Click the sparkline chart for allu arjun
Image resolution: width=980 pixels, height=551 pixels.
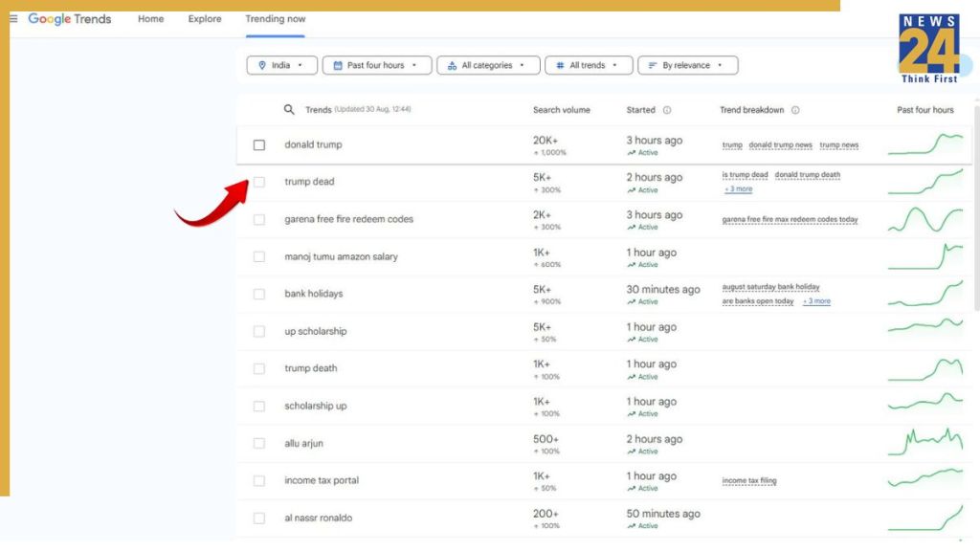coord(924,443)
